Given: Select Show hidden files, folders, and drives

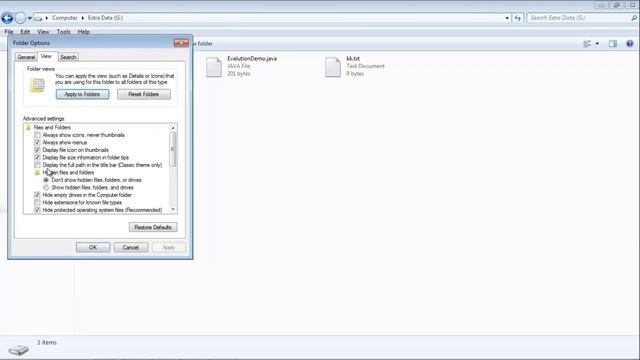Looking at the screenshot, I should (46, 187).
